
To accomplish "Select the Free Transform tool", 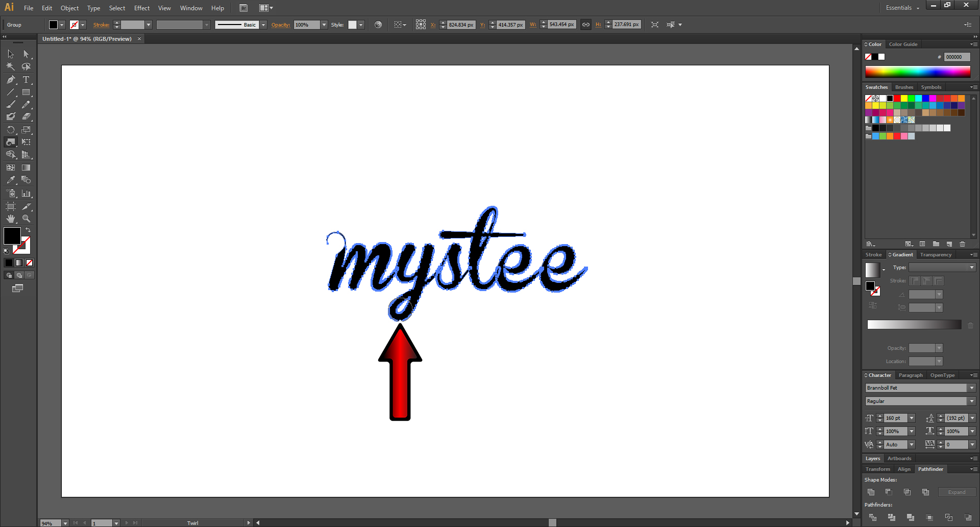I will (26, 142).
